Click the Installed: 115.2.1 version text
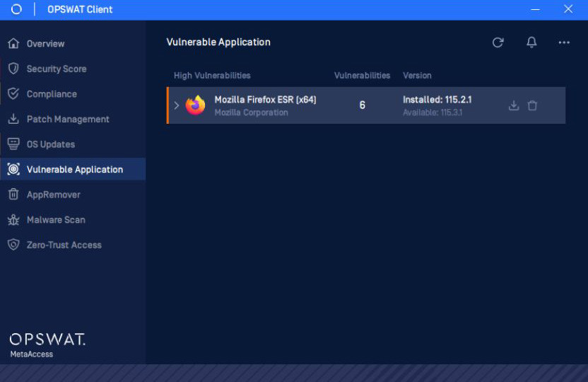This screenshot has height=382, width=588. 437,100
